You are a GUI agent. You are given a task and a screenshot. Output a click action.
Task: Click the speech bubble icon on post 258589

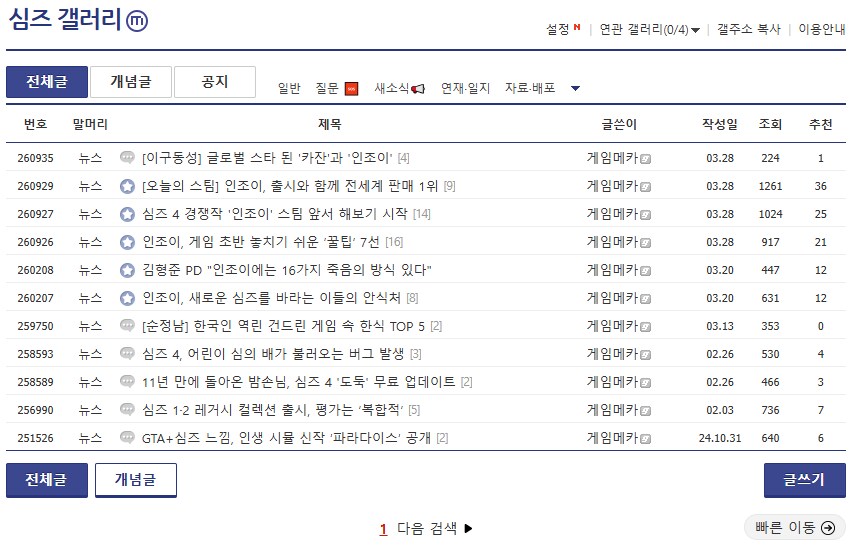(x=127, y=382)
